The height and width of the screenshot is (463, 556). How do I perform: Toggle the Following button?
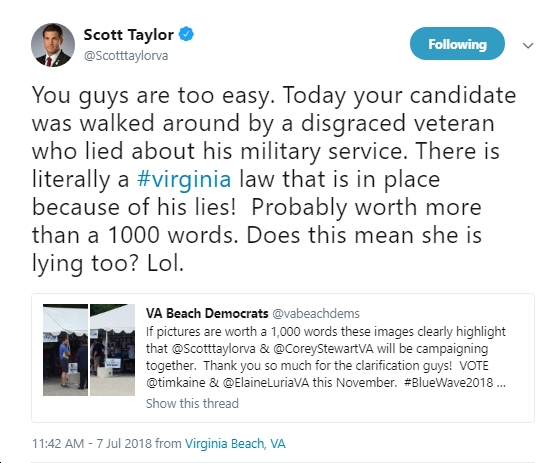tap(457, 44)
